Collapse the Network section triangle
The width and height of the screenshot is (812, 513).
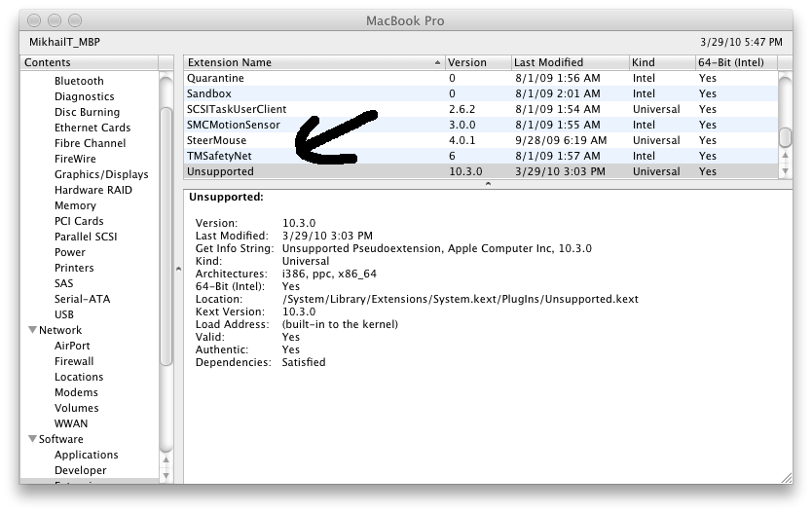point(33,330)
